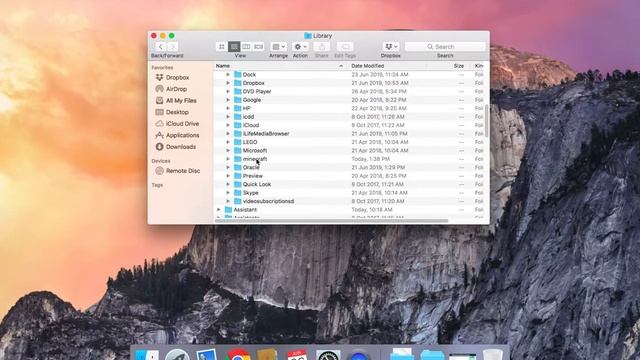Image resolution: width=640 pixels, height=360 pixels.
Task: Expand the Assistant folder
Action: (219, 210)
